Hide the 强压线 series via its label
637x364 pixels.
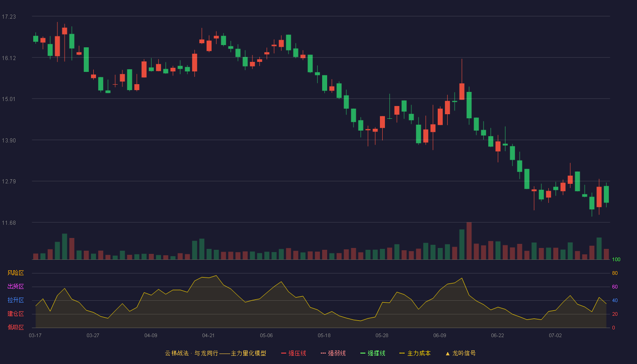tap(297, 353)
